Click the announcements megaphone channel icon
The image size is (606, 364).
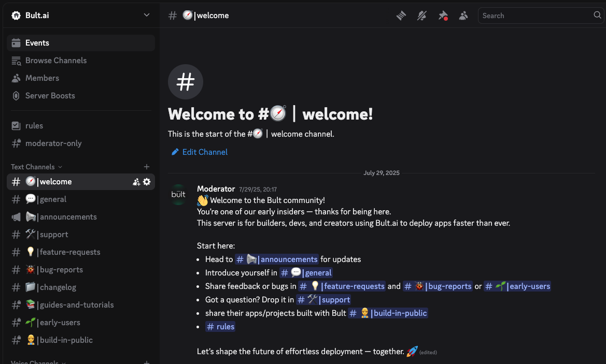[16, 217]
